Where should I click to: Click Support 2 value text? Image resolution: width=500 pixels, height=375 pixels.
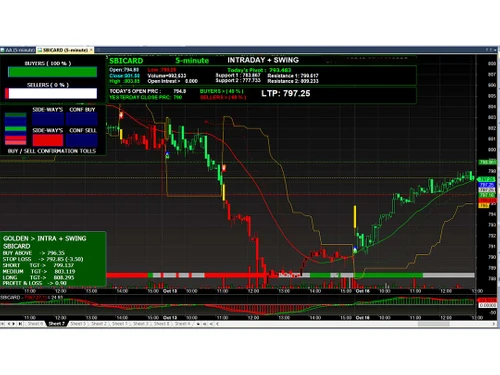point(238,81)
